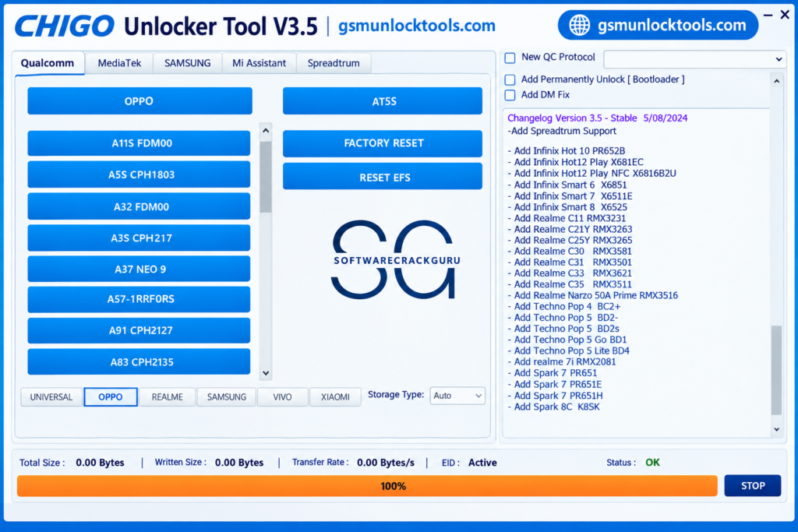Viewport: 798px width, 532px height.
Task: Tick Add Permanently Unlock Bootloader checkbox
Action: 510,80
